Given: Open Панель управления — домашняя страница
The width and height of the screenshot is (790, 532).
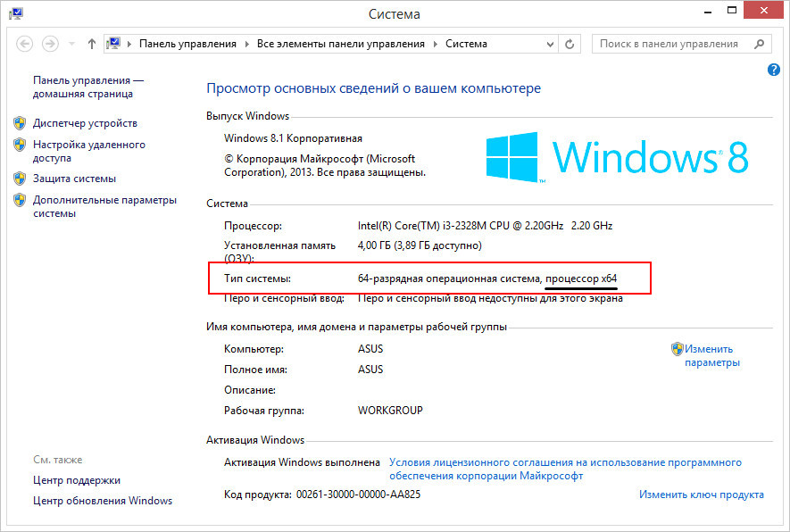Looking at the screenshot, I should (88, 87).
